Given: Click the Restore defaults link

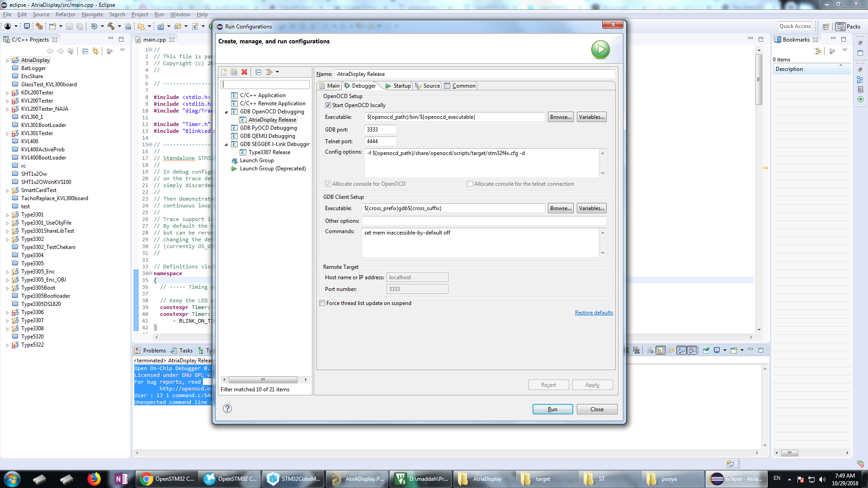Looking at the screenshot, I should pyautogui.click(x=594, y=313).
